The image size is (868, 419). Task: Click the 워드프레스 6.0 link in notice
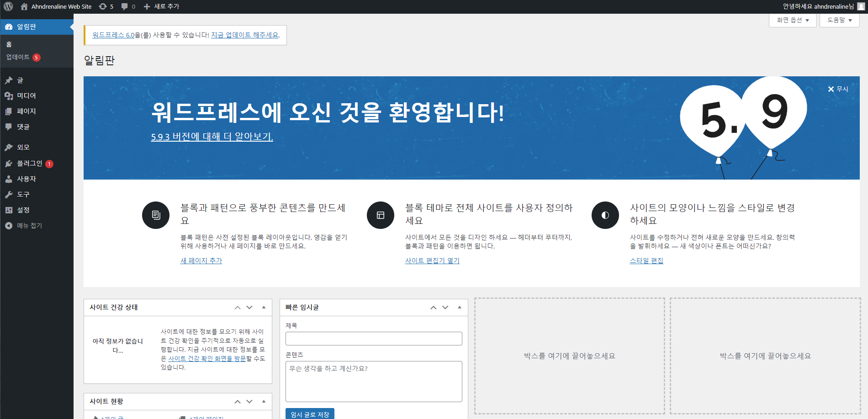[x=113, y=35]
